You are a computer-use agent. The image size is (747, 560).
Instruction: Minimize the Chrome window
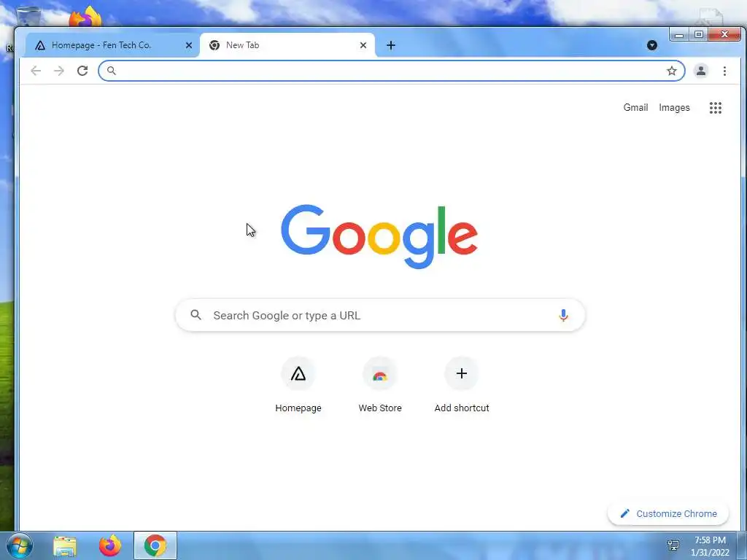[679, 35]
